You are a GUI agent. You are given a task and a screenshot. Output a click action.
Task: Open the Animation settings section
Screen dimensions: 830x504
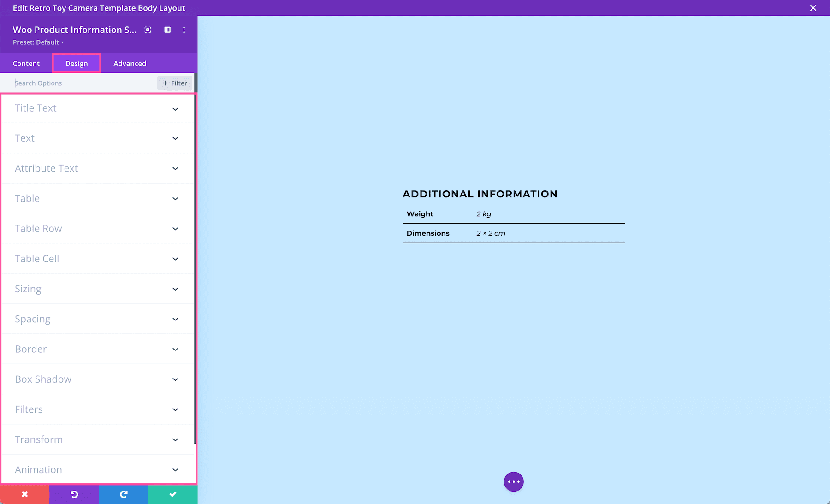(x=98, y=469)
